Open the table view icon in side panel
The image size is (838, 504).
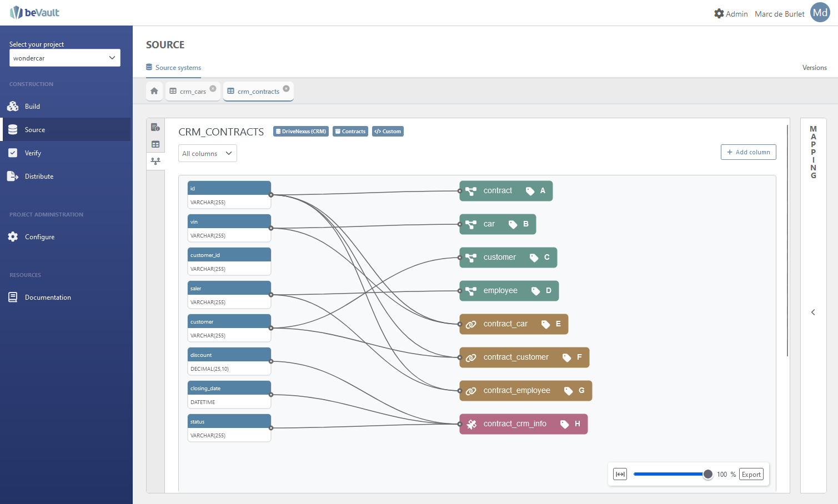tap(155, 144)
